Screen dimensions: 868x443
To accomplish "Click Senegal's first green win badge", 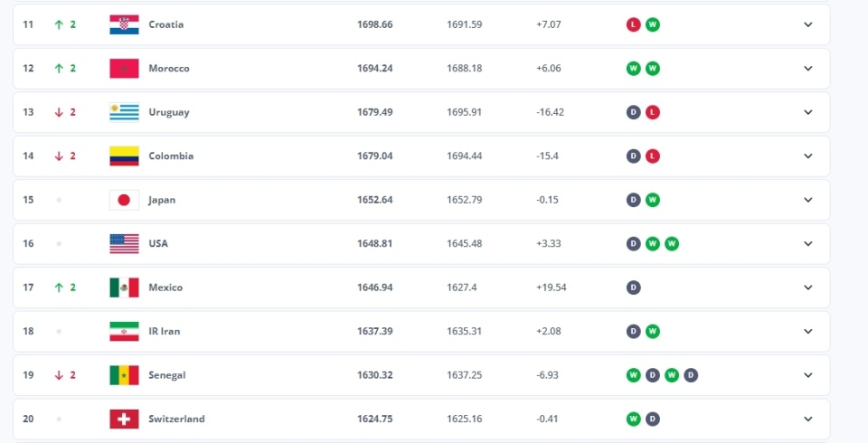I will tap(634, 375).
